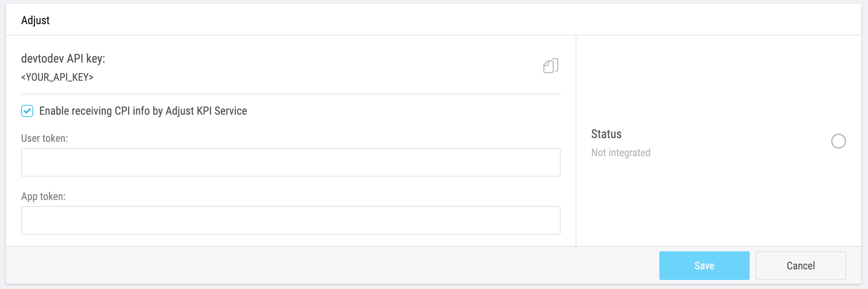Click the gray footer bar beside Save
Viewport: 868px width, 289px height.
pyautogui.click(x=332, y=266)
